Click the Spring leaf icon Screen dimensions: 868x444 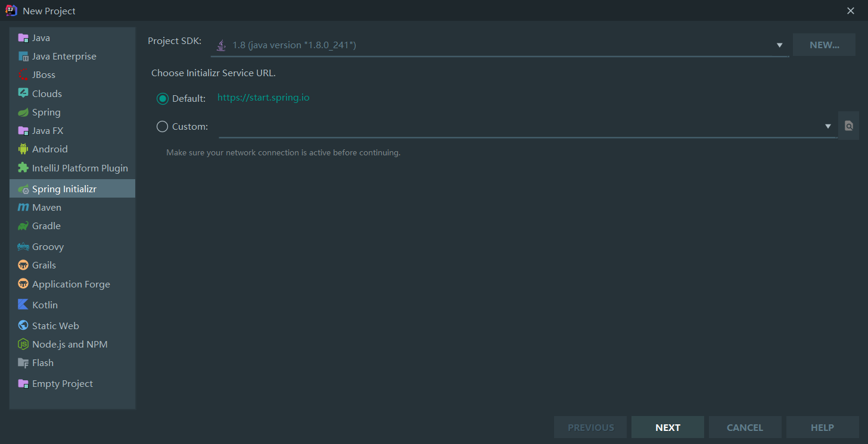(23, 112)
